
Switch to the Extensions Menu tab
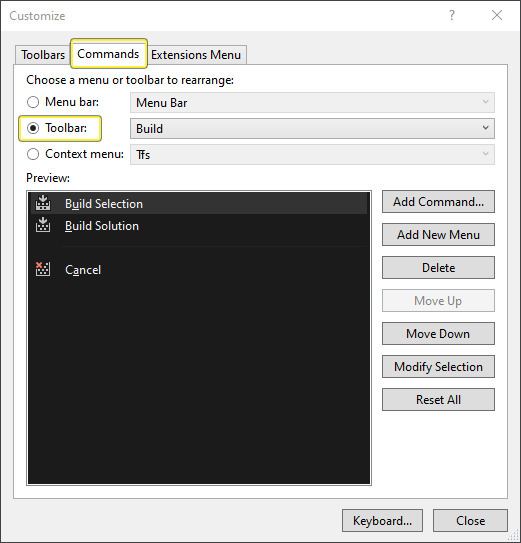click(196, 55)
